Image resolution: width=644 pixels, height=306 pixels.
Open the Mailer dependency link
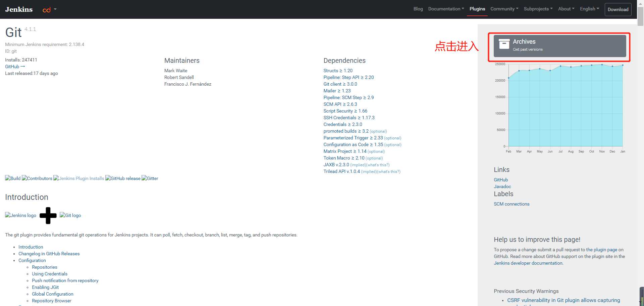pyautogui.click(x=337, y=91)
